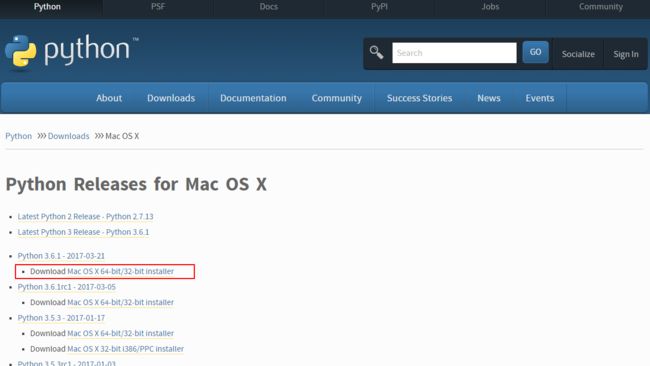This screenshot has height=366, width=650.
Task: Open Python 3.5.3rc1 - 2017-01-03 release link
Action: [67, 363]
